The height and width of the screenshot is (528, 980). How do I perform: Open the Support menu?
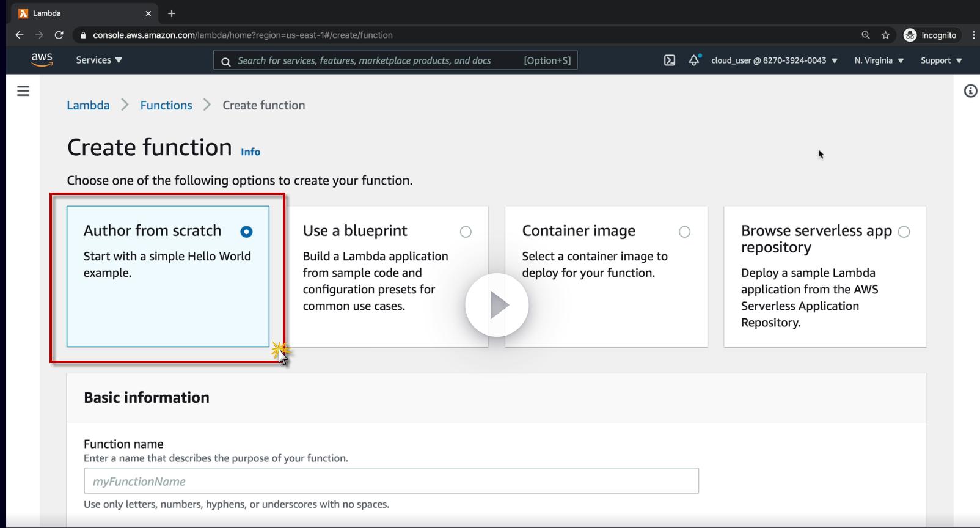[941, 61]
